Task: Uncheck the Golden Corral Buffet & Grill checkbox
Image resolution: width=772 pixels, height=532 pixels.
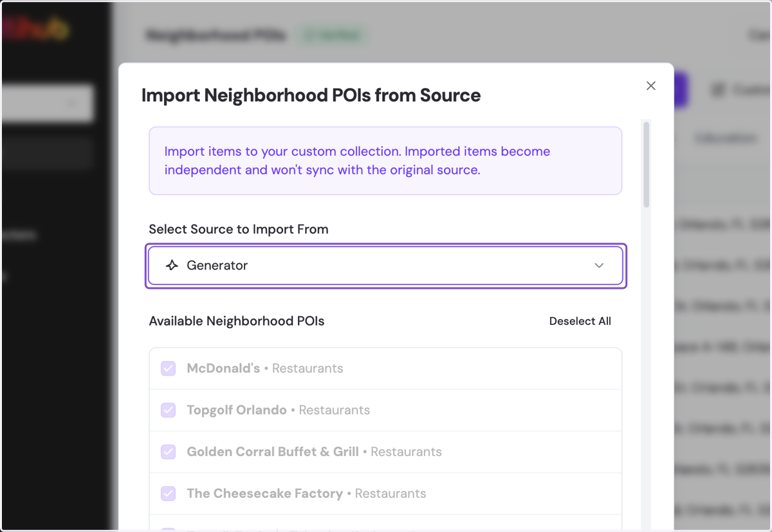Action: (168, 452)
